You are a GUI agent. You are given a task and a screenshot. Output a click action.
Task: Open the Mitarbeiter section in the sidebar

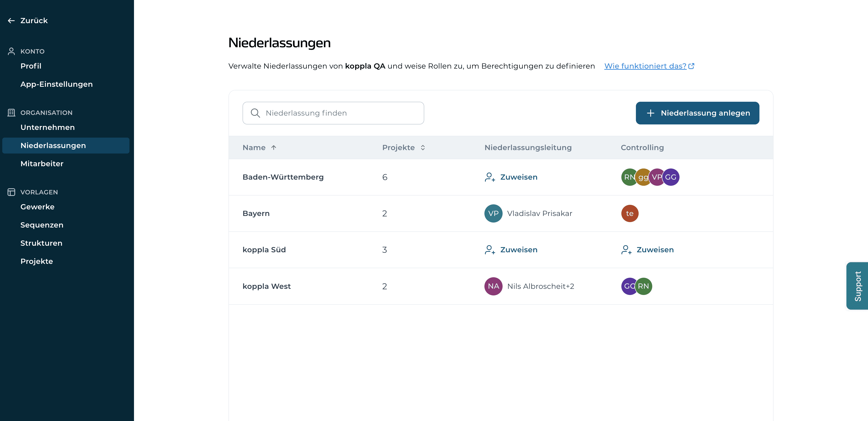(42, 164)
